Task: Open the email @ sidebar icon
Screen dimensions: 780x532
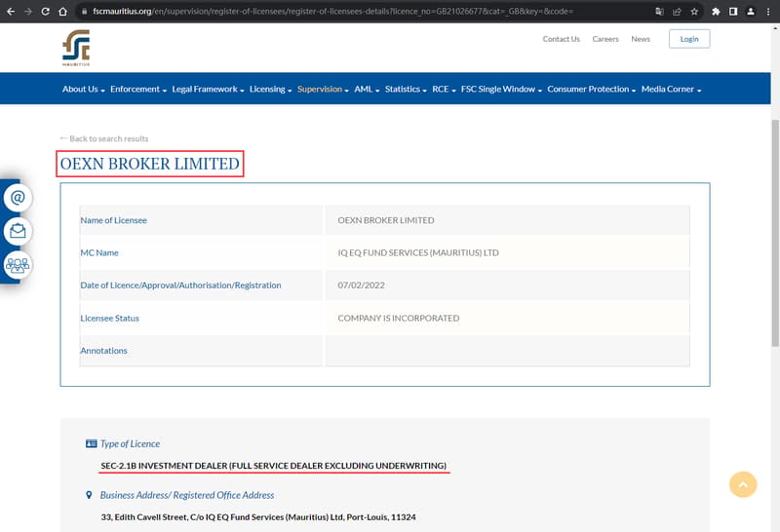Action: click(x=18, y=198)
